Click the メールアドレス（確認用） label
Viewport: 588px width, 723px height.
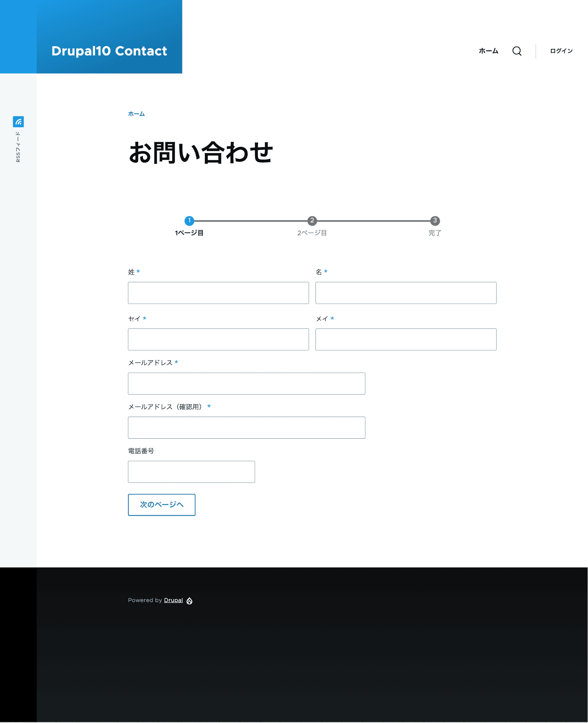[166, 407]
